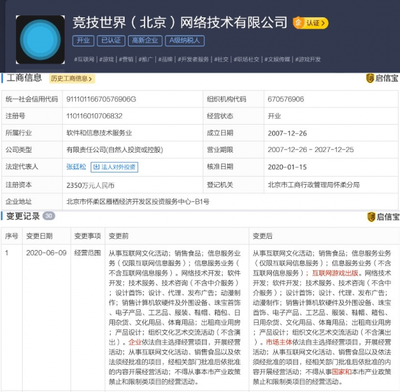Click the 启信宝 logo beside 工商信息
Screen dimensions: 400x392
[382, 78]
